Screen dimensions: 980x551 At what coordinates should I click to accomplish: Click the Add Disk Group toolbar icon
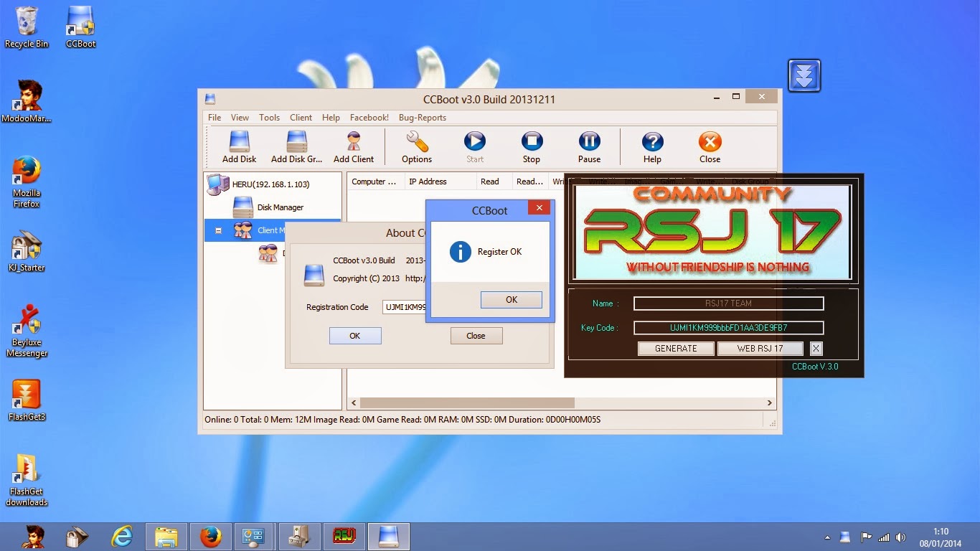[296, 147]
